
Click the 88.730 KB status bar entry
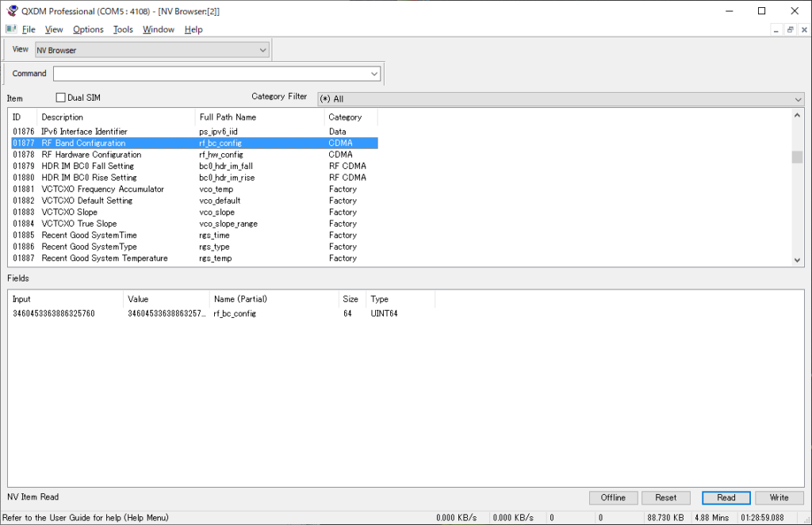pyautogui.click(x=665, y=517)
